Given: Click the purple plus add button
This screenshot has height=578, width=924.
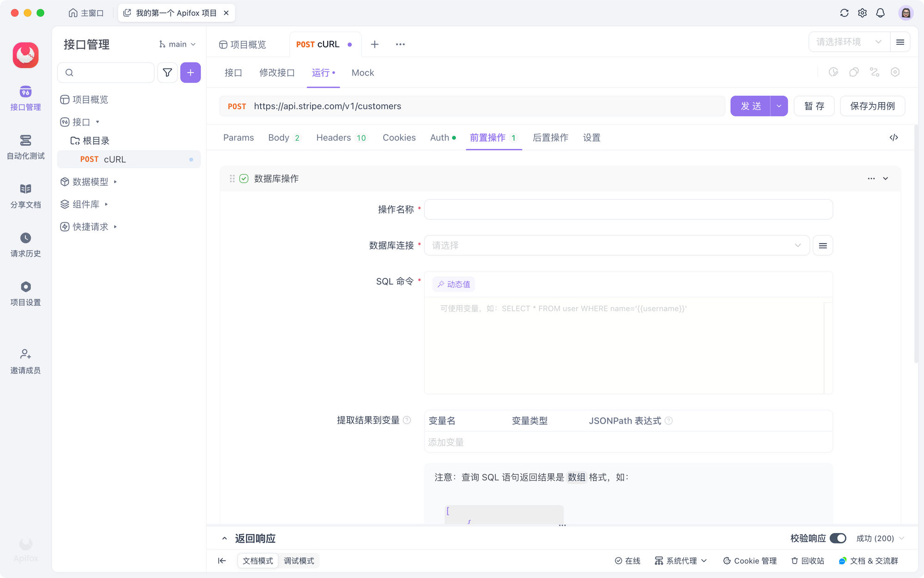Looking at the screenshot, I should click(190, 73).
